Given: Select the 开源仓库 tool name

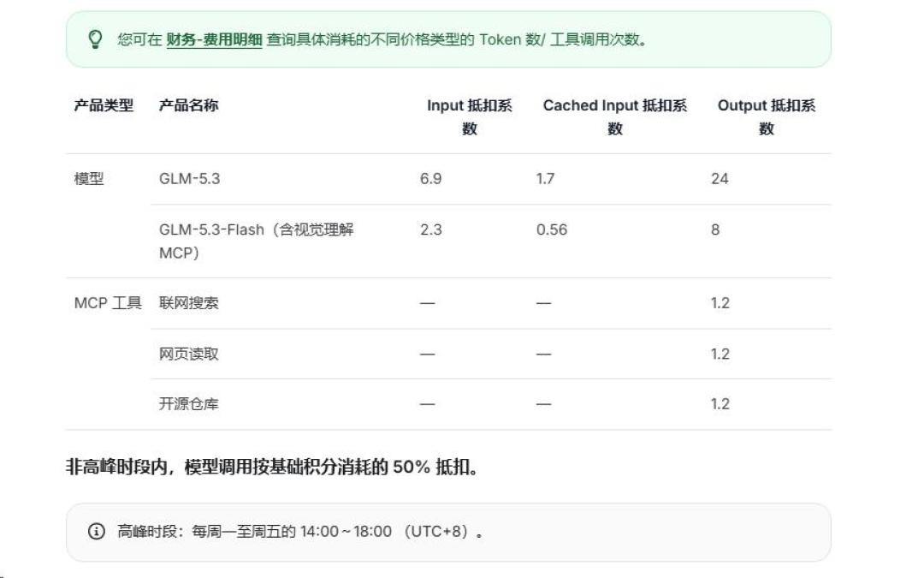Looking at the screenshot, I should pyautogui.click(x=188, y=404).
